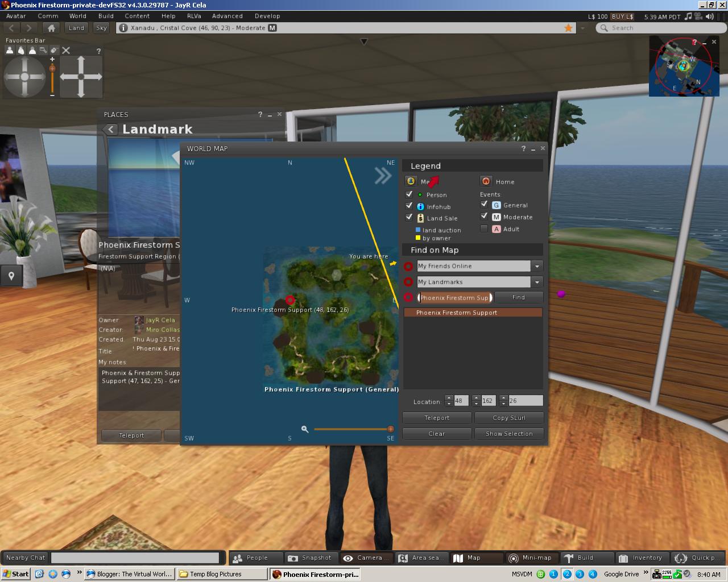Open the Avatar menu
The height and width of the screenshot is (582, 728).
(x=16, y=16)
